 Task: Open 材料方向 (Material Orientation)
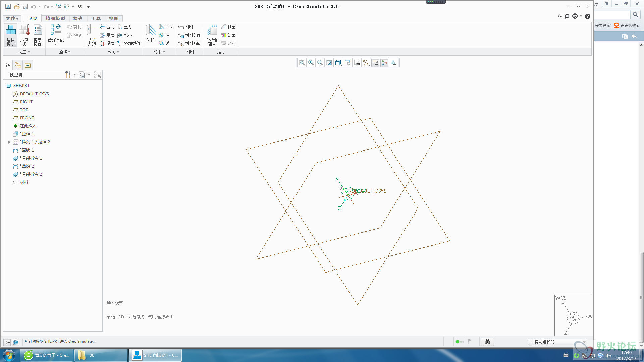pos(190,43)
